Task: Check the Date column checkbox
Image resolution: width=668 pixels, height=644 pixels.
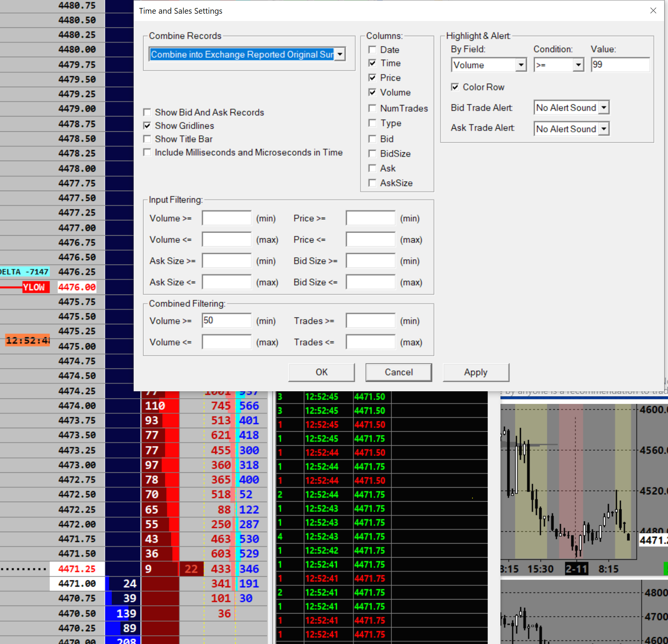Action: click(372, 50)
